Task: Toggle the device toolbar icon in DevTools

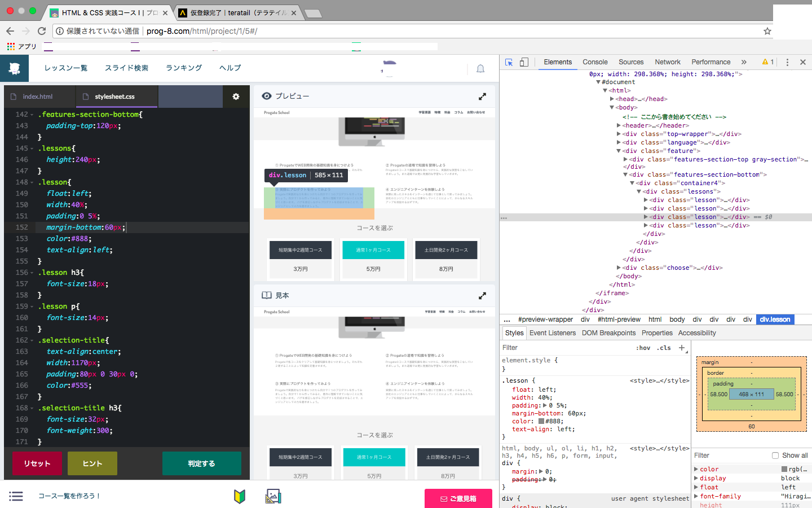Action: (x=524, y=62)
